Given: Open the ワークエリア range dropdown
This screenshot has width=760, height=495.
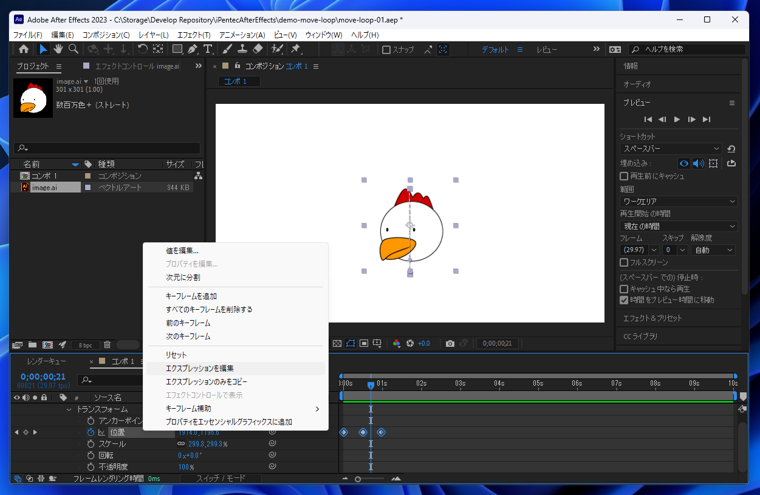Looking at the screenshot, I should click(x=679, y=201).
